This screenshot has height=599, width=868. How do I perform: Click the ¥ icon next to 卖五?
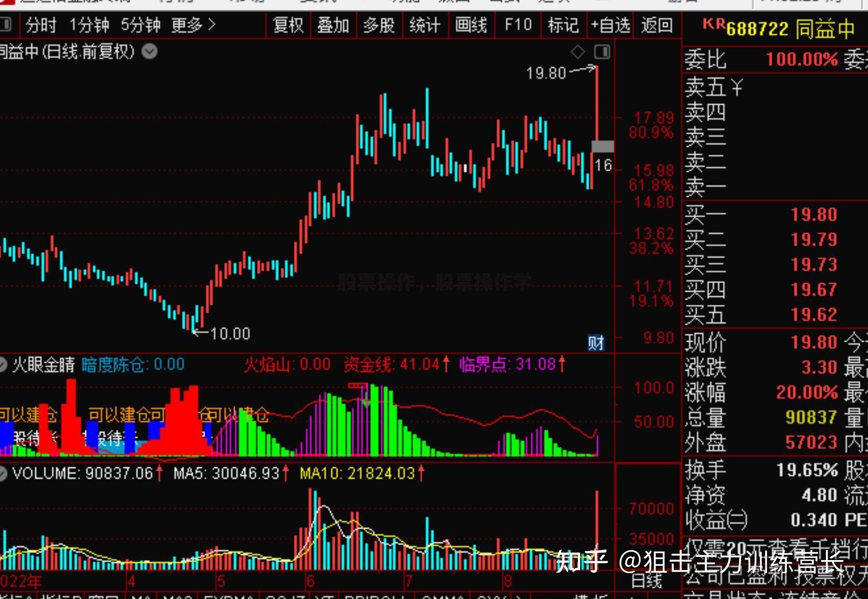[736, 86]
